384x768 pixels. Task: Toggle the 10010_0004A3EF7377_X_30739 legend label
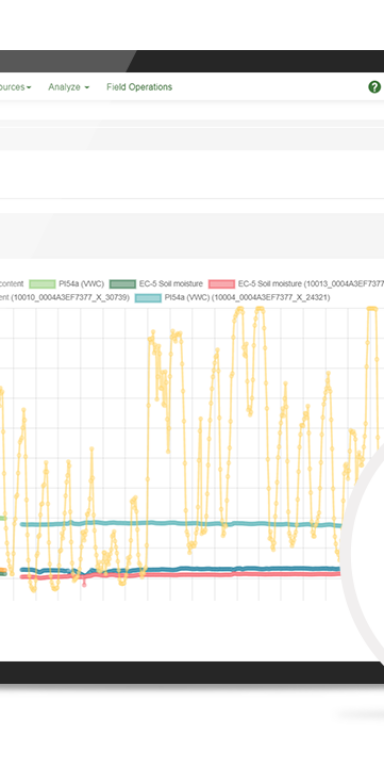pyautogui.click(x=65, y=297)
